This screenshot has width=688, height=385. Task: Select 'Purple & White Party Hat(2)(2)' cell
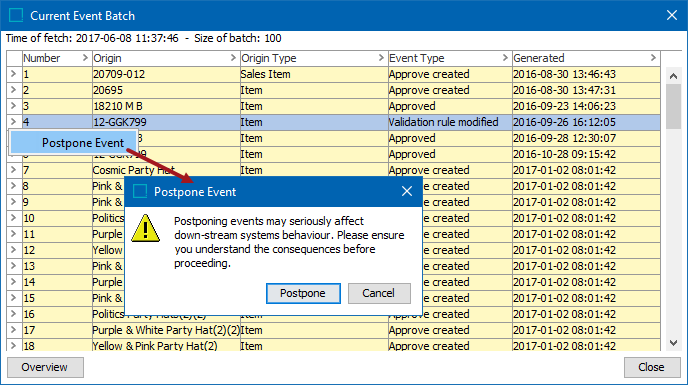(166, 330)
